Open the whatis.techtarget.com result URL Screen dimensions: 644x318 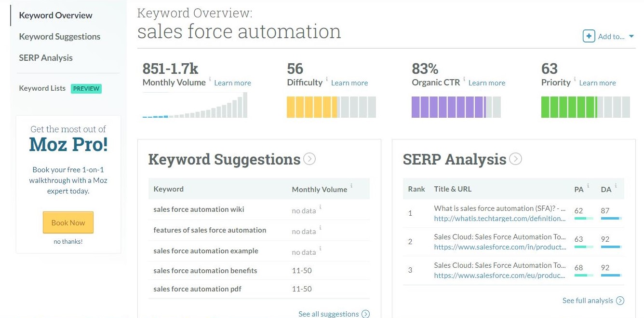499,219
